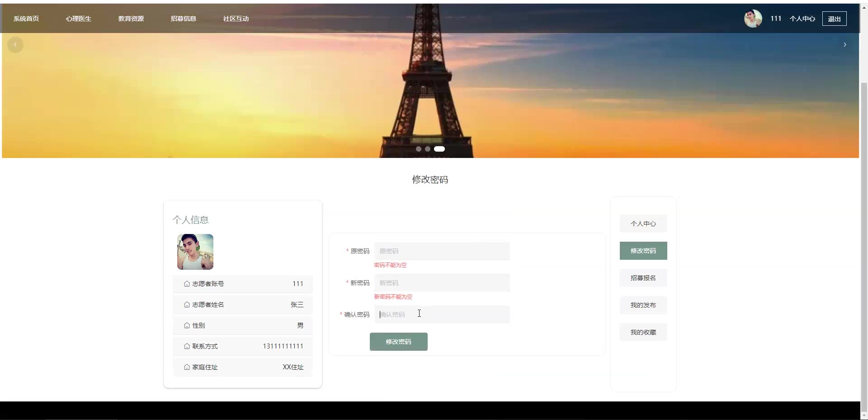This screenshot has width=868, height=420.
Task: Click the 确认密码 field label
Action: (x=357, y=315)
